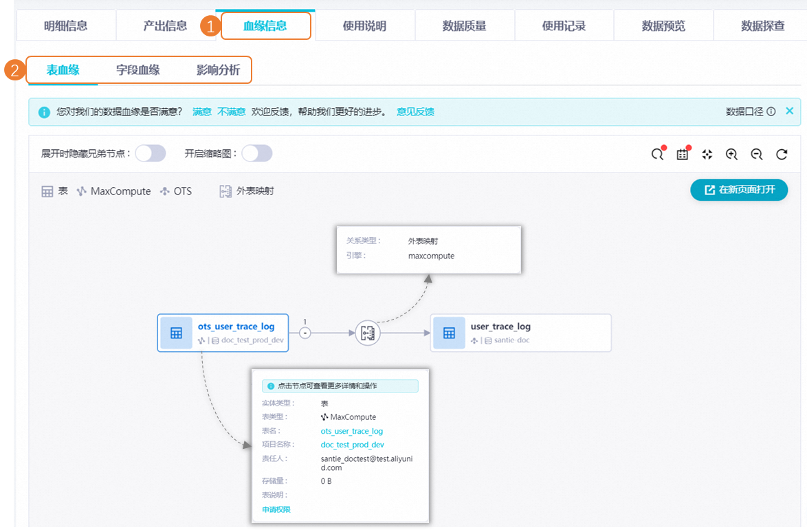This screenshot has height=532, width=807.
Task: Go to the 使用记录 tab
Action: click(564, 25)
